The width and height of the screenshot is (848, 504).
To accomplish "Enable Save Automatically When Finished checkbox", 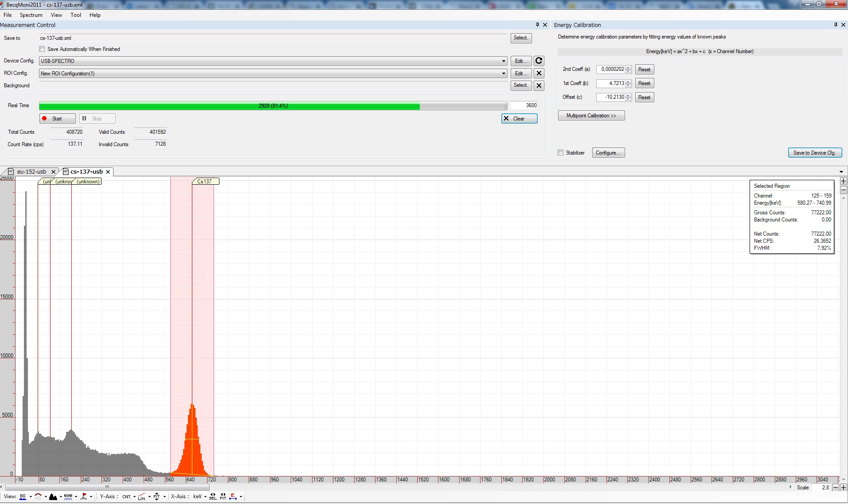I will tap(42, 49).
